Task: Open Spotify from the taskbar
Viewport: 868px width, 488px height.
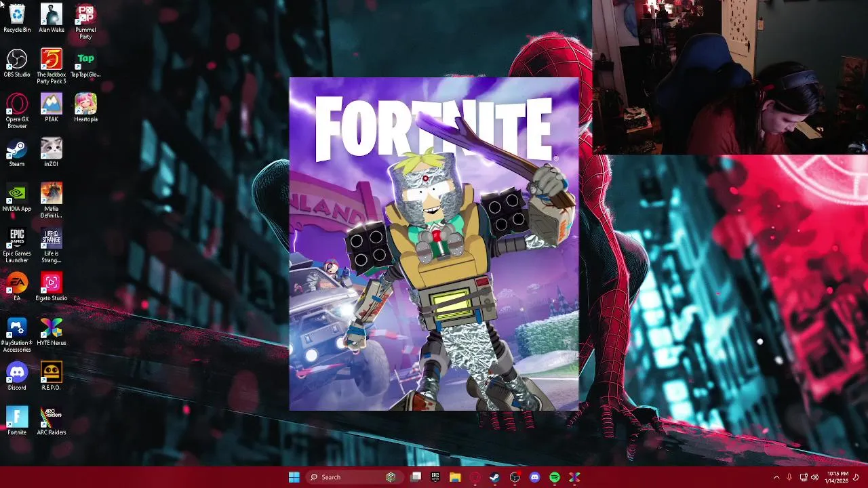Action: [x=555, y=477]
